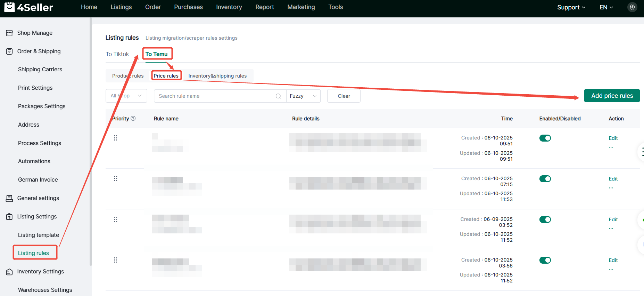The width and height of the screenshot is (644, 296).
Task: Open Print Settings in sidebar
Action: [x=35, y=88]
